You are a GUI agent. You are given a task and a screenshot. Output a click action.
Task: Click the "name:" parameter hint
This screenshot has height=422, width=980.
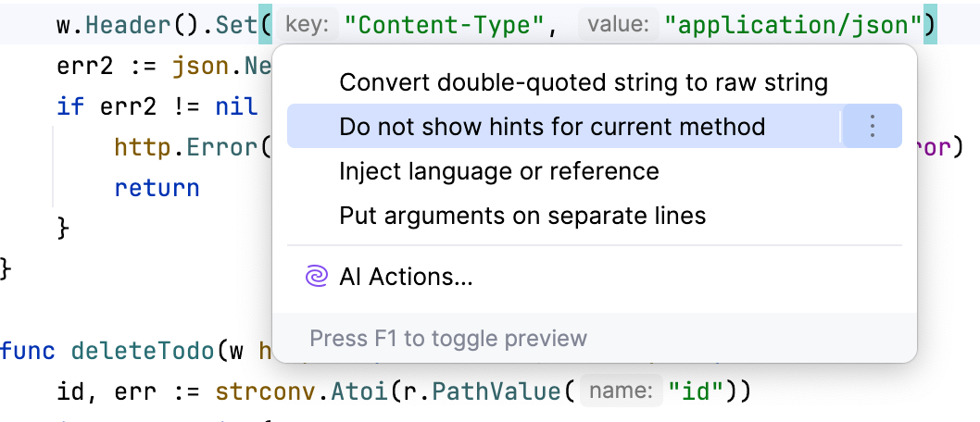pyautogui.click(x=621, y=392)
